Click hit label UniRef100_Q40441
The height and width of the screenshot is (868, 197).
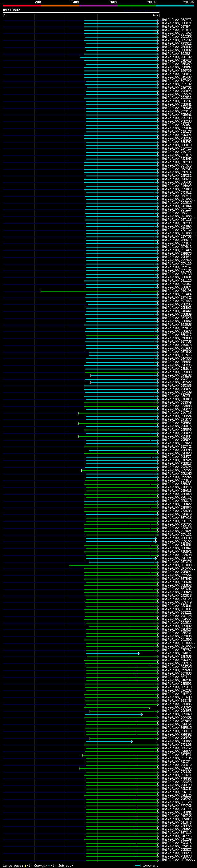pyautogui.click(x=177, y=311)
